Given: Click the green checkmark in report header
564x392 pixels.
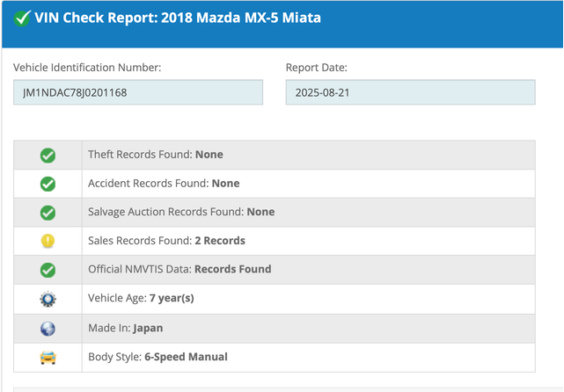Looking at the screenshot, I should (23, 17).
